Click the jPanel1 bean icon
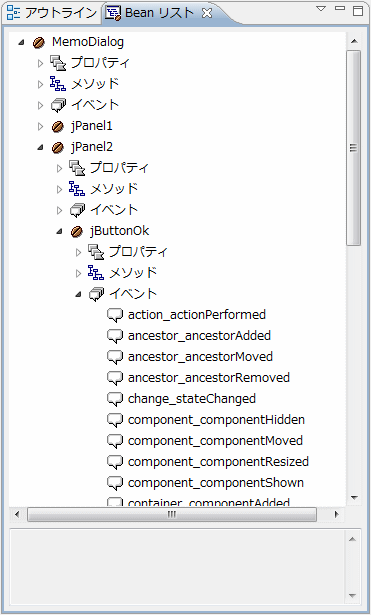The width and height of the screenshot is (371, 615). (58, 126)
